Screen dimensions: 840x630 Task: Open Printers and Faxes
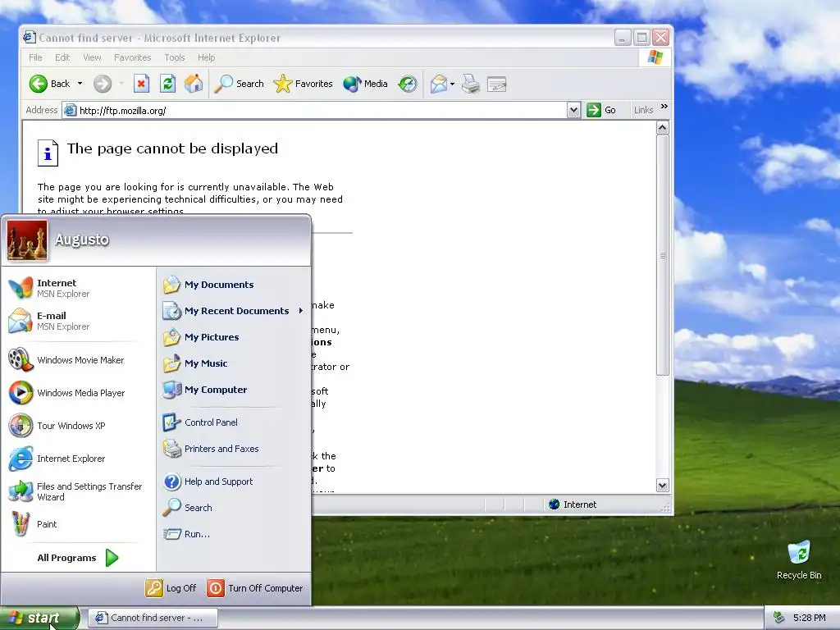click(234, 449)
